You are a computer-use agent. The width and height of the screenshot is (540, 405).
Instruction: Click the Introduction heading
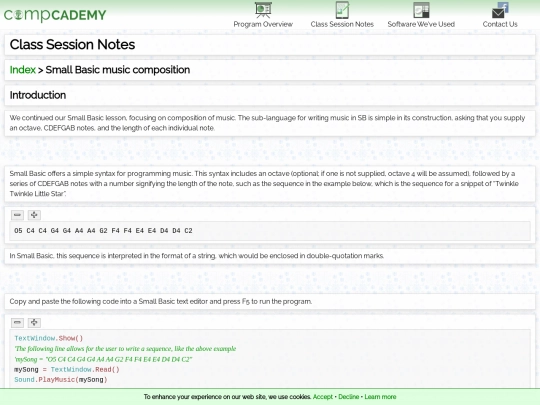tap(38, 95)
